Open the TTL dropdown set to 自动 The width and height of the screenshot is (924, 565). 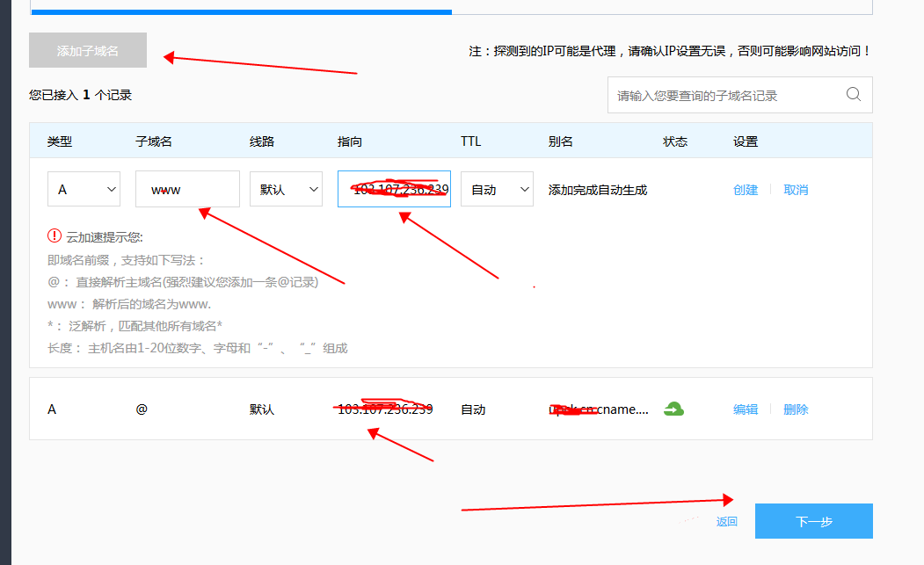click(x=497, y=189)
